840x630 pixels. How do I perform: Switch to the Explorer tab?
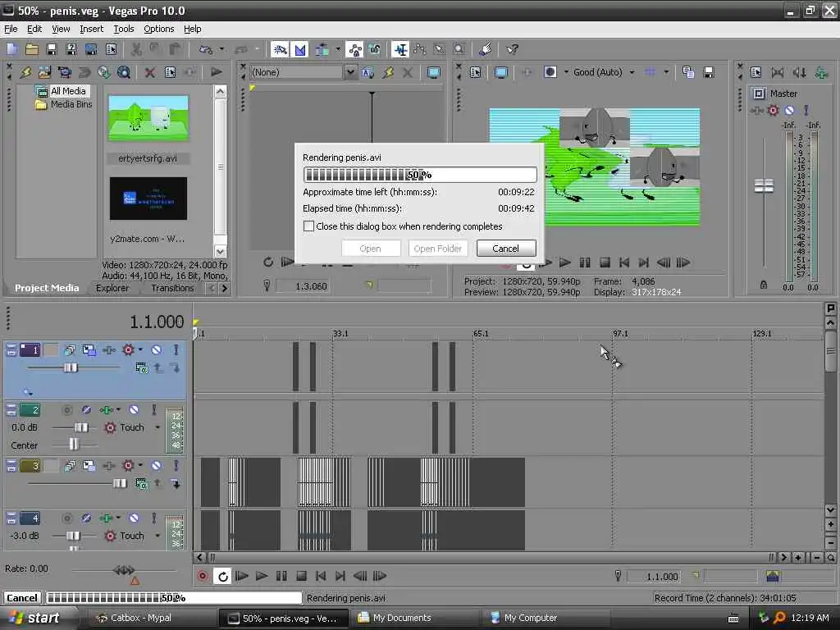tap(112, 288)
